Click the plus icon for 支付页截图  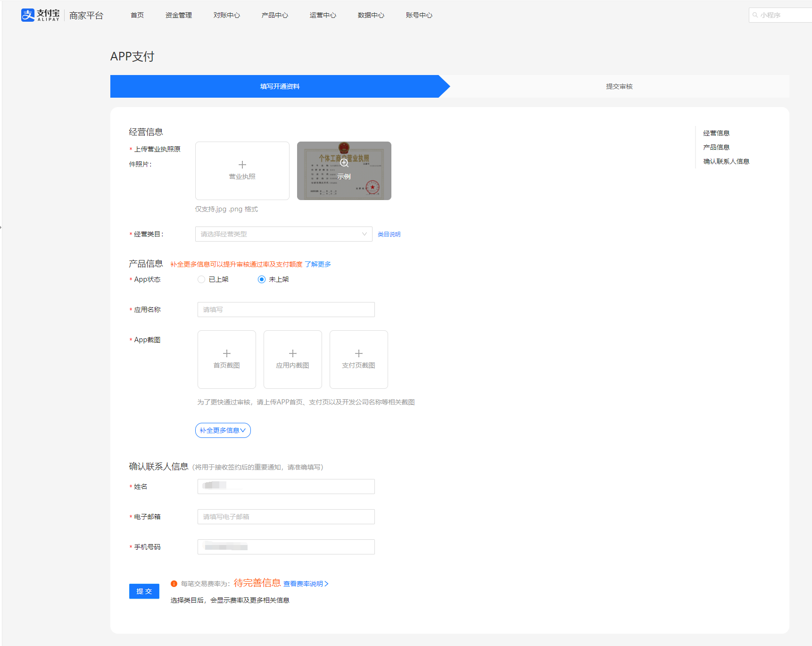coord(359,353)
